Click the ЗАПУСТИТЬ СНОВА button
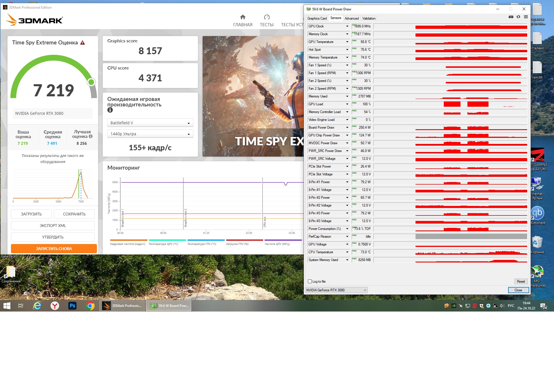This screenshot has height=392, width=554. (x=54, y=249)
